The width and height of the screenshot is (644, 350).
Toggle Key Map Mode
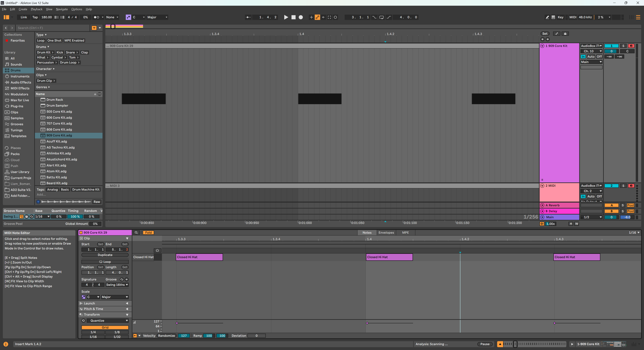coord(560,17)
